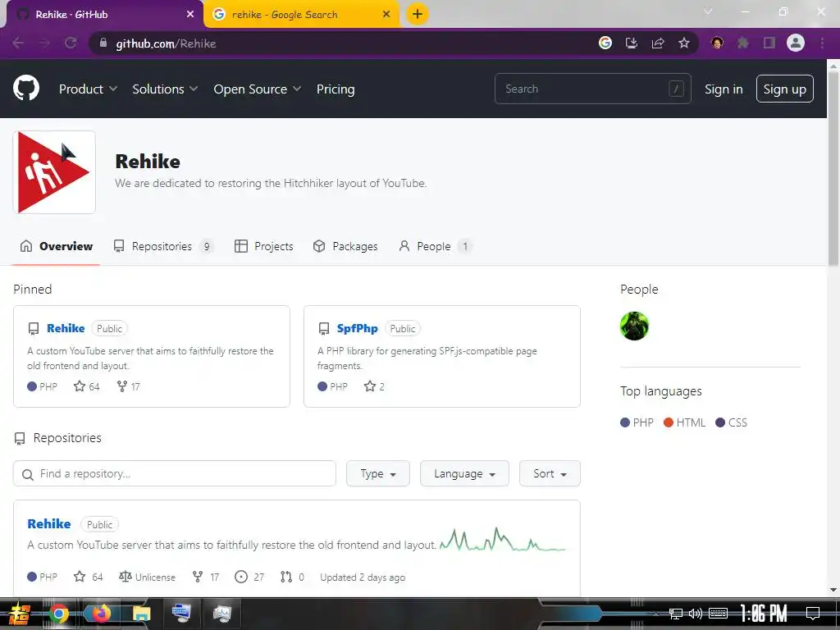The image size is (840, 630).
Task: Bookmark this page with the star icon
Action: (x=683, y=43)
